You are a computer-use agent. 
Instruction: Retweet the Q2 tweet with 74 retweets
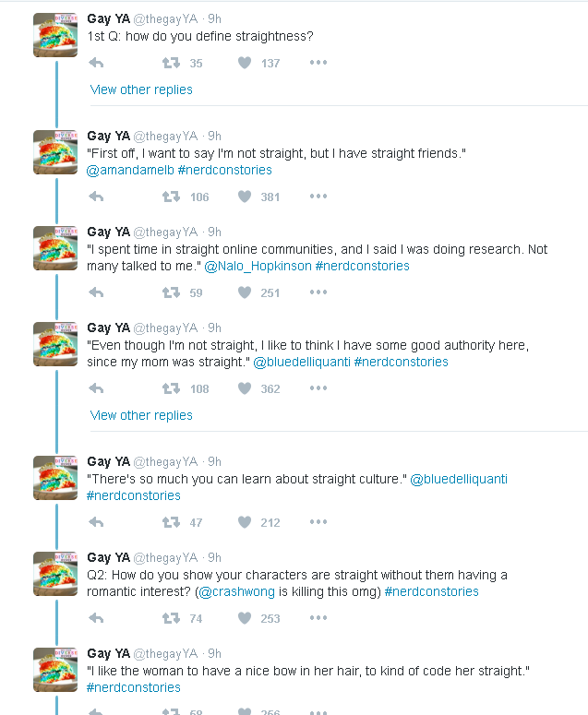171,618
